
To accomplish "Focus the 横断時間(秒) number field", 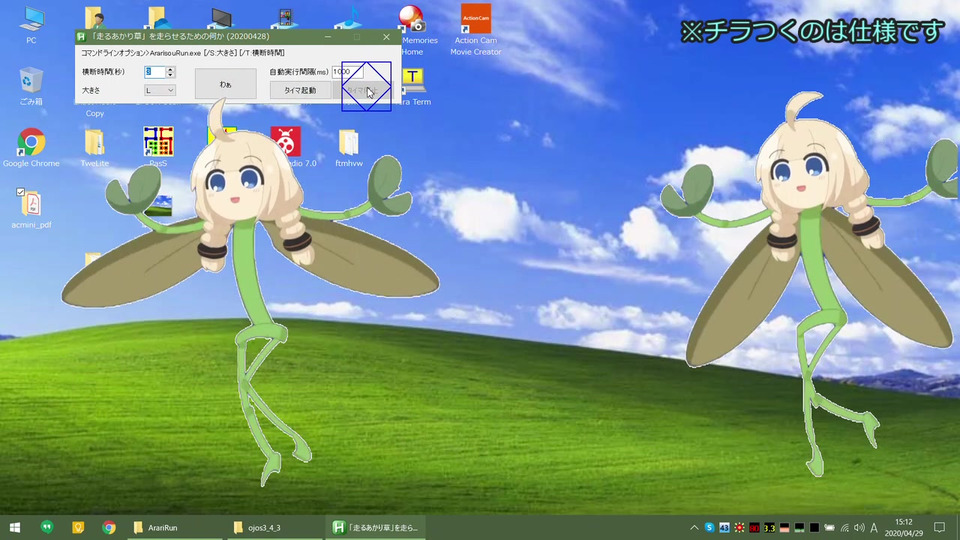I will pyautogui.click(x=156, y=72).
